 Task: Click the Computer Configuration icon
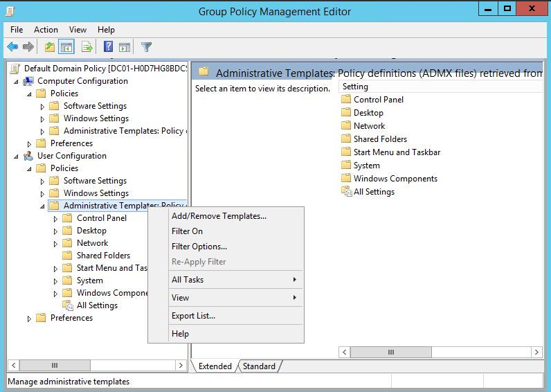point(28,81)
